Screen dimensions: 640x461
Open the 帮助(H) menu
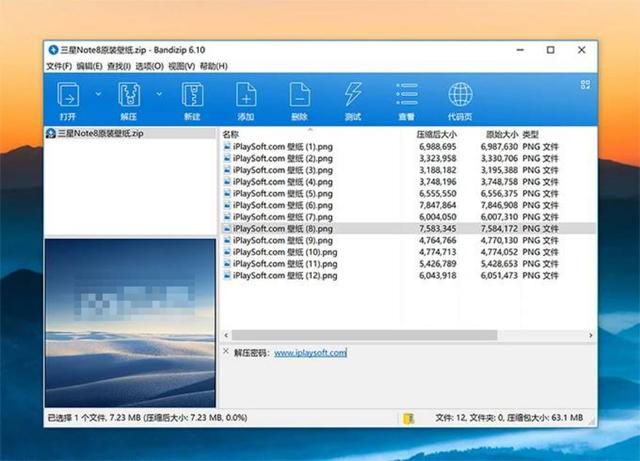coord(213,66)
